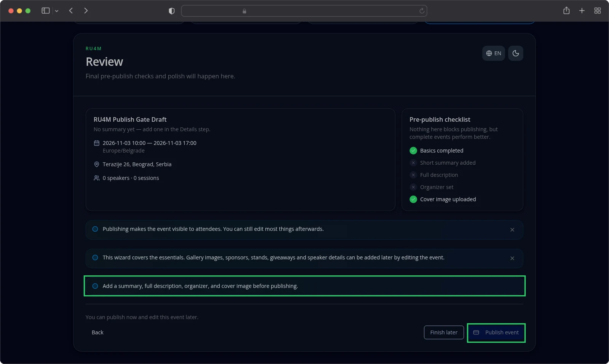This screenshot has width=609, height=364.
Task: Click the location pin icon beside Terazije 26
Action: click(x=97, y=164)
